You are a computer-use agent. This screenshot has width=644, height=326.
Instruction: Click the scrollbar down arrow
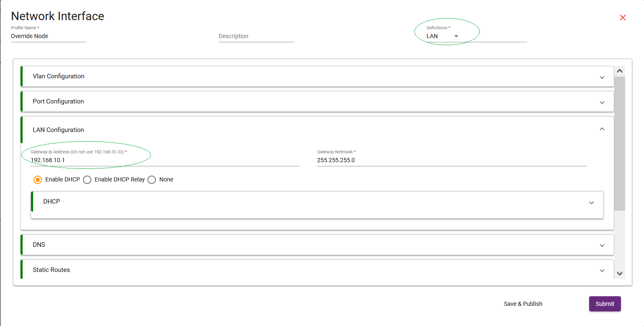click(620, 274)
